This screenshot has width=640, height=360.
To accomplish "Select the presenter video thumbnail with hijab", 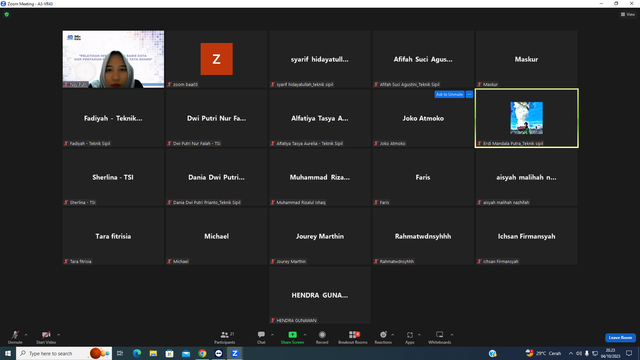I will coord(113,59).
